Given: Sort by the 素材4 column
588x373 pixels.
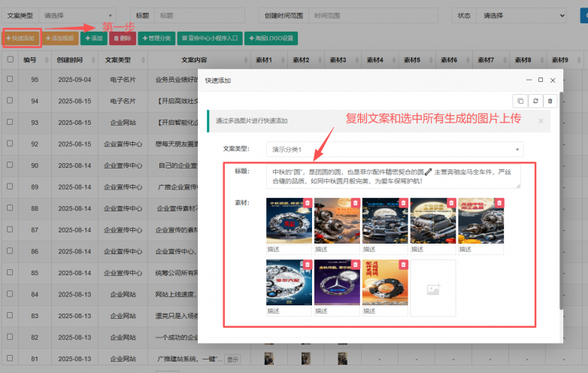Looking at the screenshot, I should 380,60.
